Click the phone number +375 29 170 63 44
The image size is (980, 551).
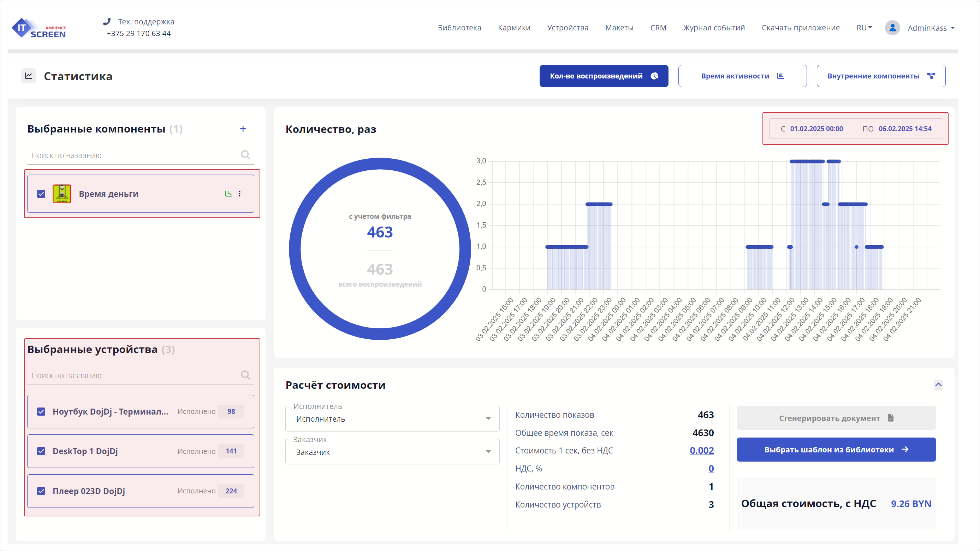[x=138, y=34]
